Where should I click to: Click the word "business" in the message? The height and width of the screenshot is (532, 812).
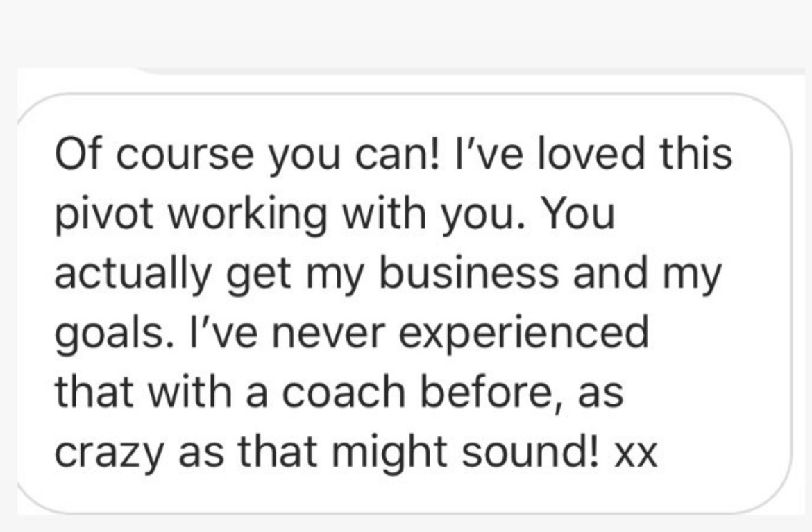point(469,273)
